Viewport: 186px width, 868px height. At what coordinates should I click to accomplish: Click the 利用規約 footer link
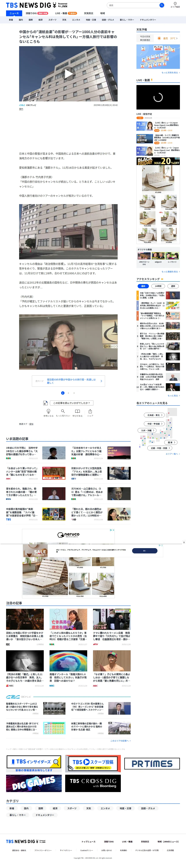click(x=124, y=850)
